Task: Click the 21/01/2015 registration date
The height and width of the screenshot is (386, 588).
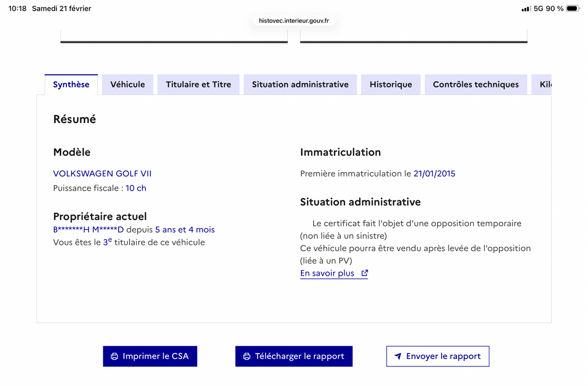Action: (x=434, y=173)
